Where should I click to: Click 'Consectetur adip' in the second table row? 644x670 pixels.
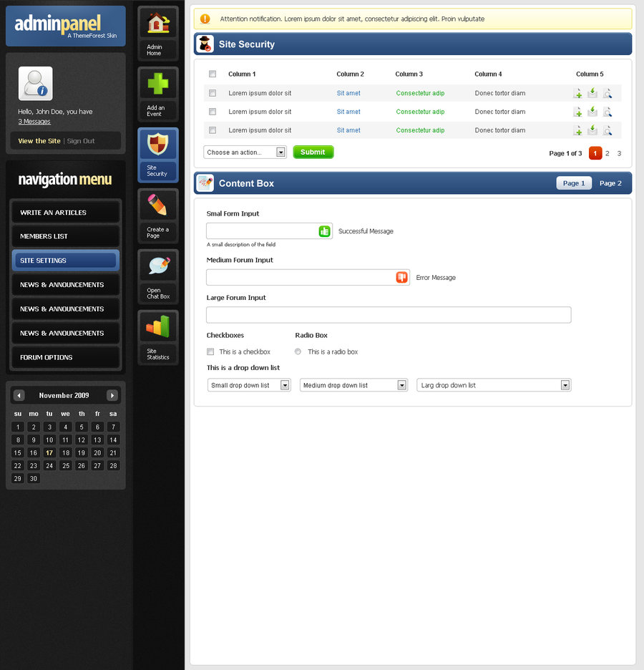click(x=420, y=112)
